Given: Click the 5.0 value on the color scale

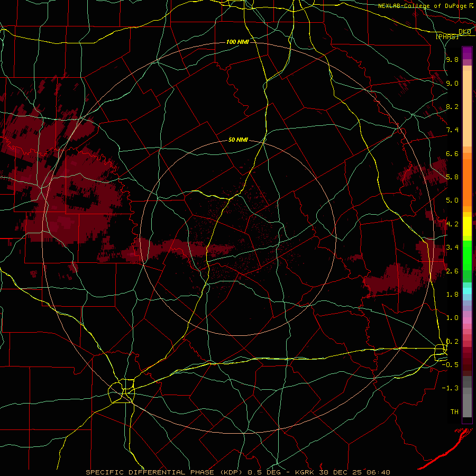Looking at the screenshot, I should coord(452,200).
